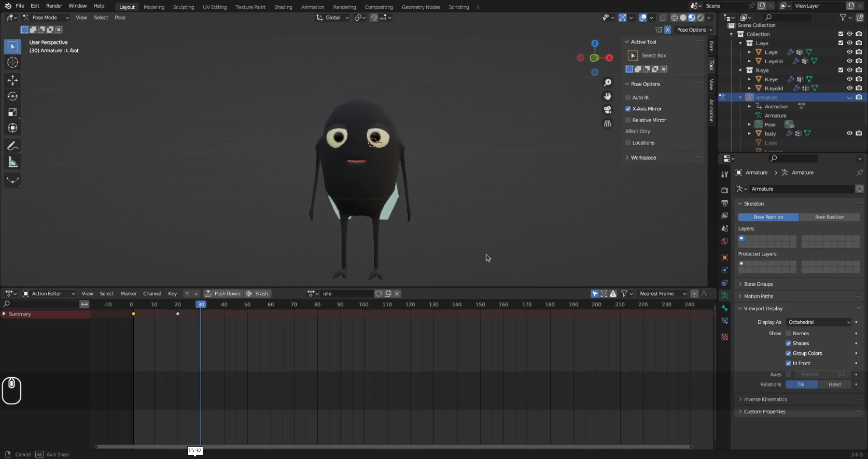The width and height of the screenshot is (868, 459).
Task: Enable the Auto IK checkbox
Action: (x=628, y=97)
